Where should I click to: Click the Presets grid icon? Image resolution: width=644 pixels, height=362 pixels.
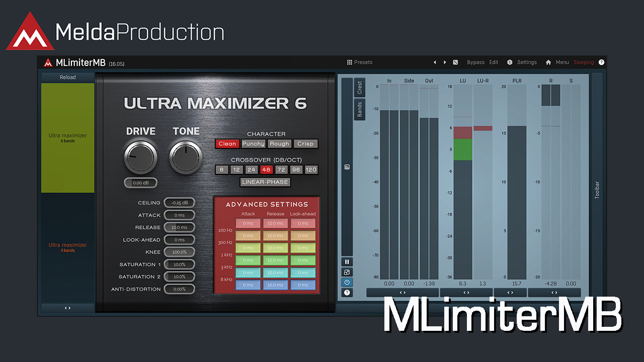pyautogui.click(x=350, y=62)
